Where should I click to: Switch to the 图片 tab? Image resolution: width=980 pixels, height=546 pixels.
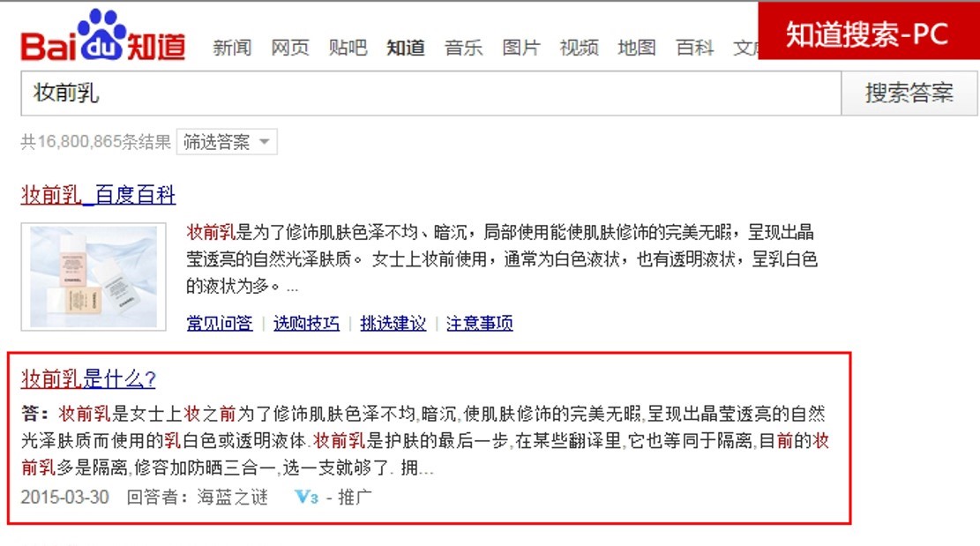[521, 48]
